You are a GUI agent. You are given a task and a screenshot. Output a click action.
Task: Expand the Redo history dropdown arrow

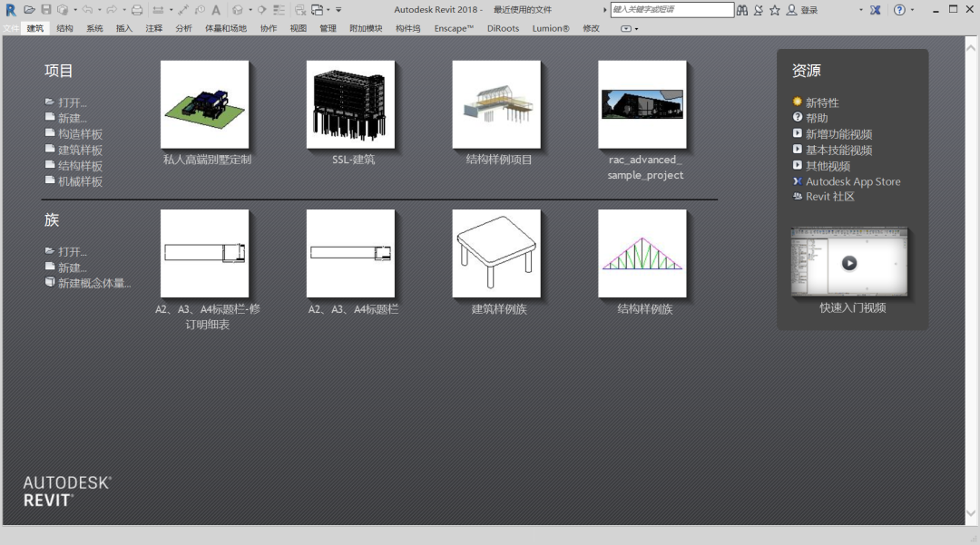[123, 10]
